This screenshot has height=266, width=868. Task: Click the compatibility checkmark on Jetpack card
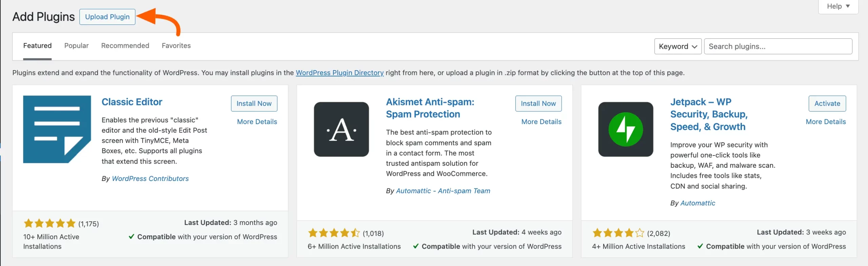[701, 246]
